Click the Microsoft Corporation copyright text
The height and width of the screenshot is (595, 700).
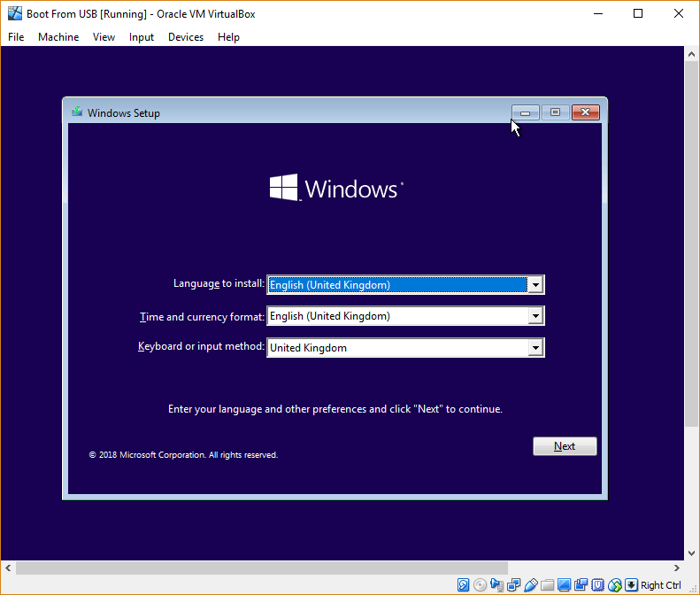pos(183,455)
